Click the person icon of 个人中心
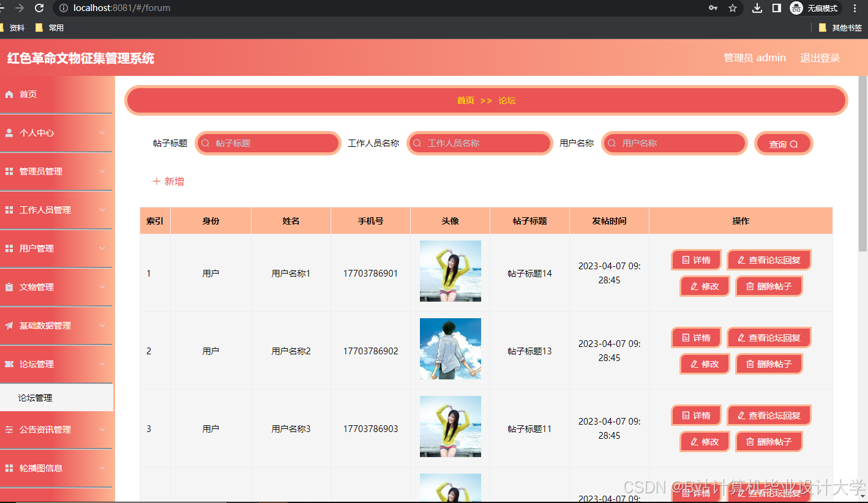 click(x=9, y=133)
